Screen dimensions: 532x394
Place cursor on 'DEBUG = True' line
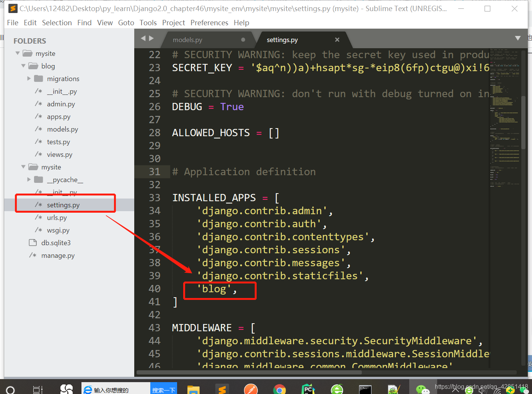point(208,107)
